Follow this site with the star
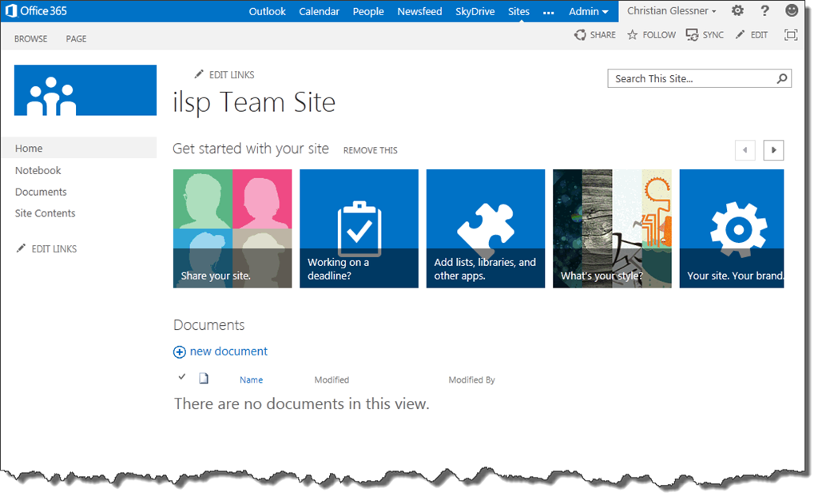This screenshot has height=504, width=818. (x=633, y=35)
